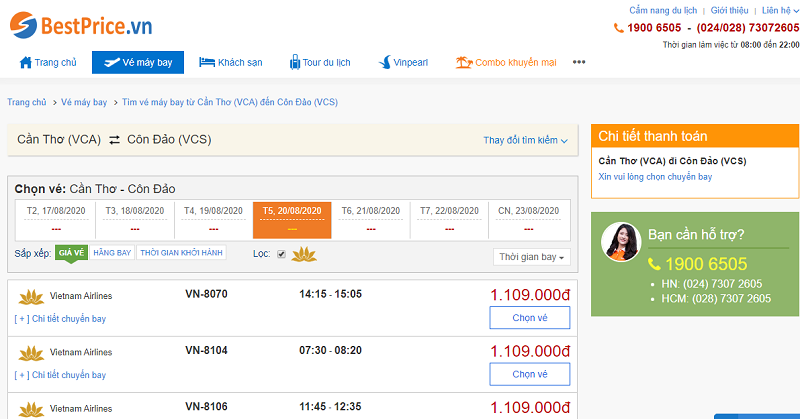Click flight time 07:30 - 08:20

click(x=331, y=350)
